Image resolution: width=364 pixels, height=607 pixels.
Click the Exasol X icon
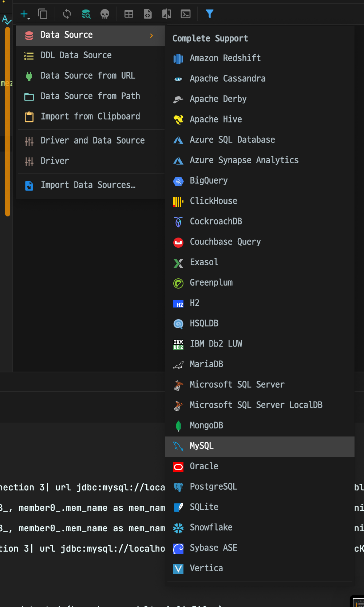[x=178, y=263]
